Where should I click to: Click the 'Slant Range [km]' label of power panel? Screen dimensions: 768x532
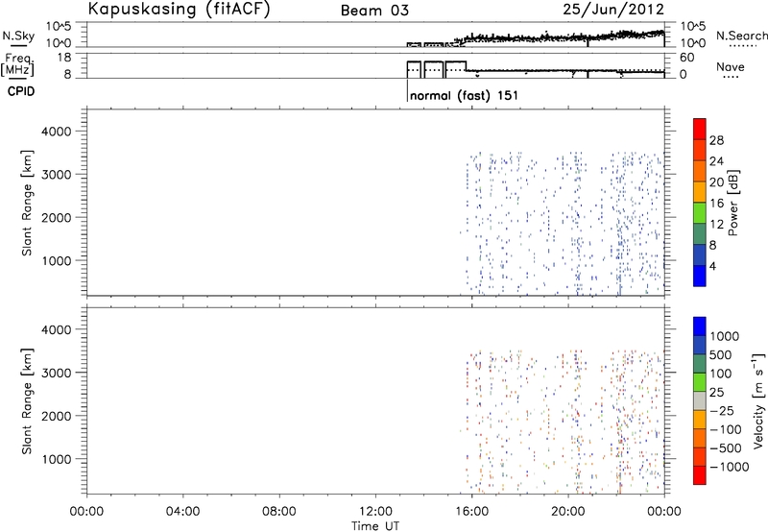click(x=27, y=203)
